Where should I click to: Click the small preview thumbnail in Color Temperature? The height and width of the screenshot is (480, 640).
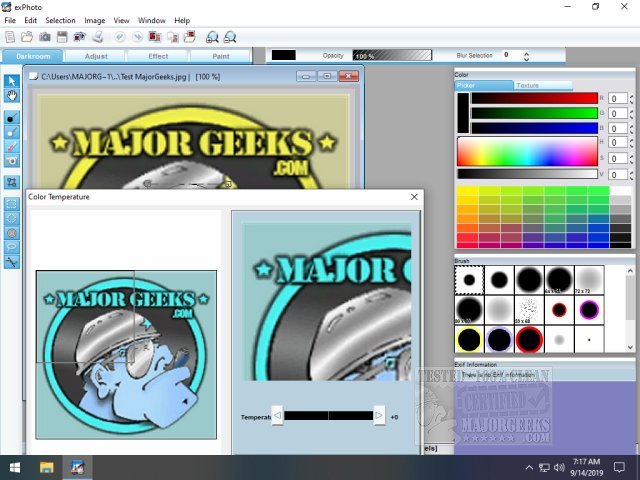(126, 355)
